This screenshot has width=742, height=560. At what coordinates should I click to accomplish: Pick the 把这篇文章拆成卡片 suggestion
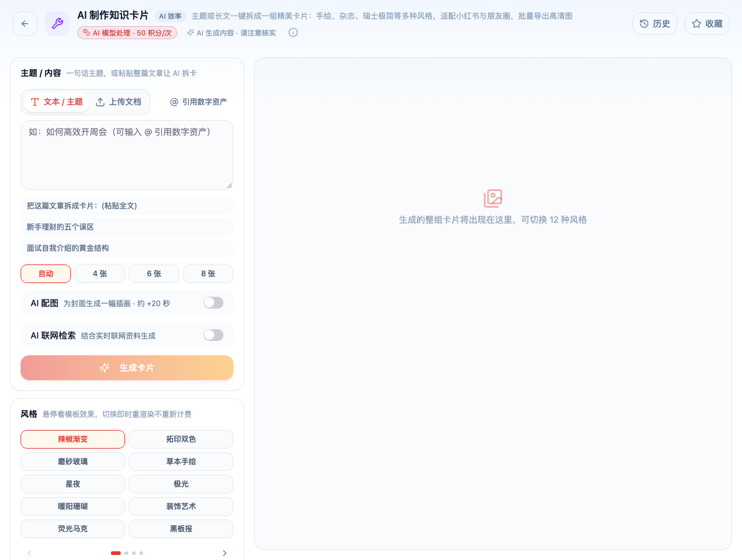point(127,206)
